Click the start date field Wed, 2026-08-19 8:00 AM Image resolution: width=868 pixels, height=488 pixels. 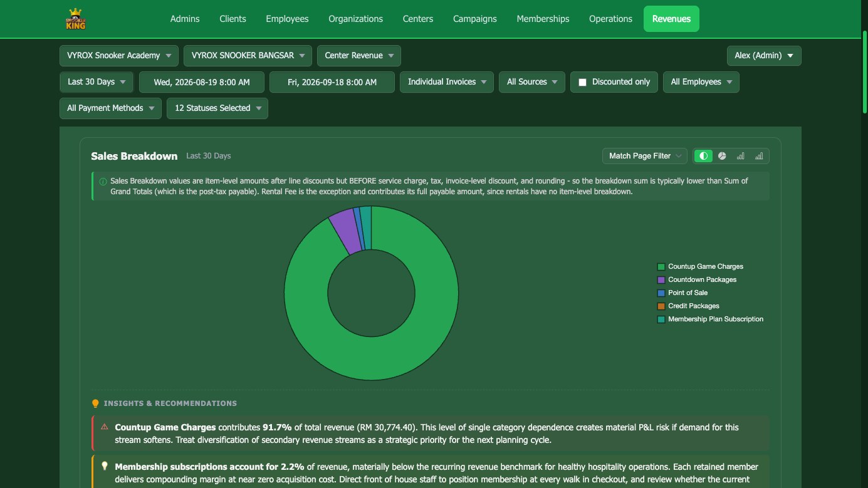pos(202,82)
